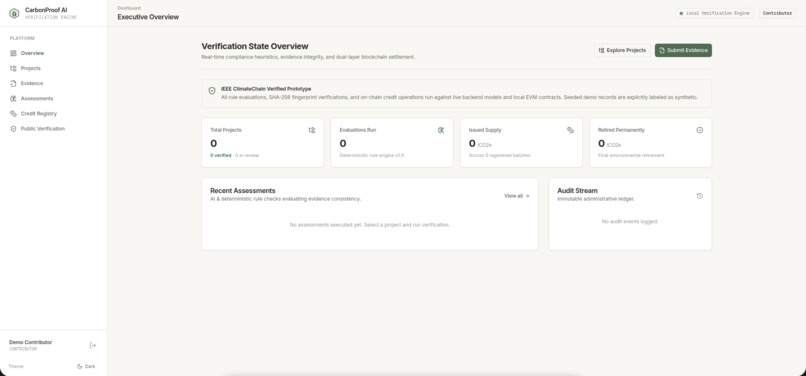Click the Projects sidebar icon

(x=13, y=68)
